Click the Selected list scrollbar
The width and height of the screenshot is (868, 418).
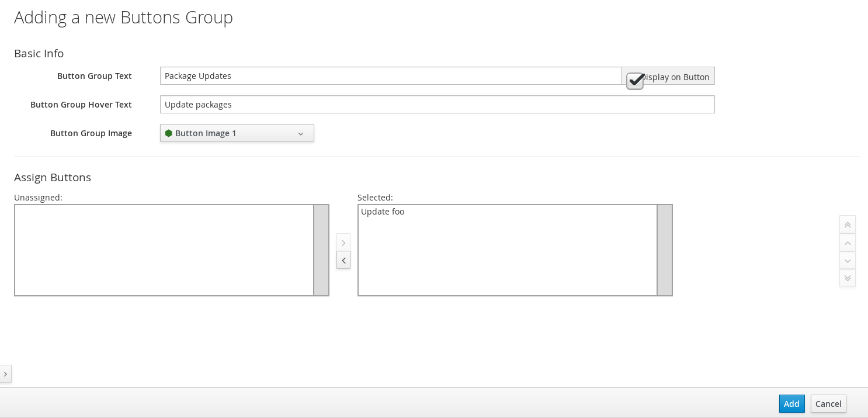(x=665, y=250)
